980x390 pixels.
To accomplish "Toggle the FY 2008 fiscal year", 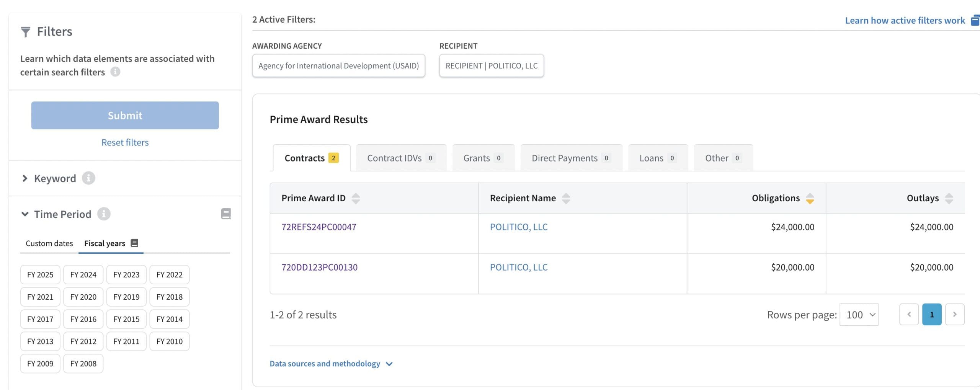I will tap(83, 364).
